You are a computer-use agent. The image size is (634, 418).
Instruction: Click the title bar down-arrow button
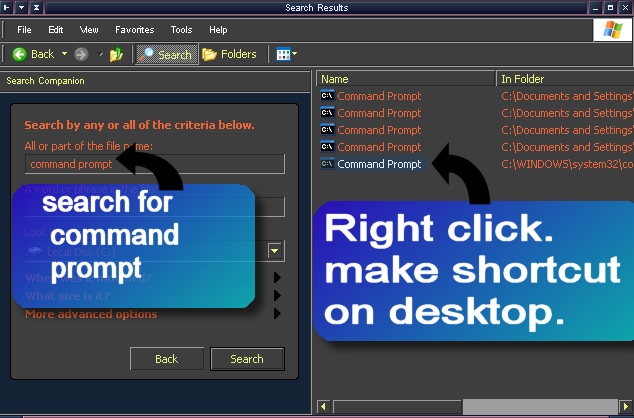tap(21, 7)
